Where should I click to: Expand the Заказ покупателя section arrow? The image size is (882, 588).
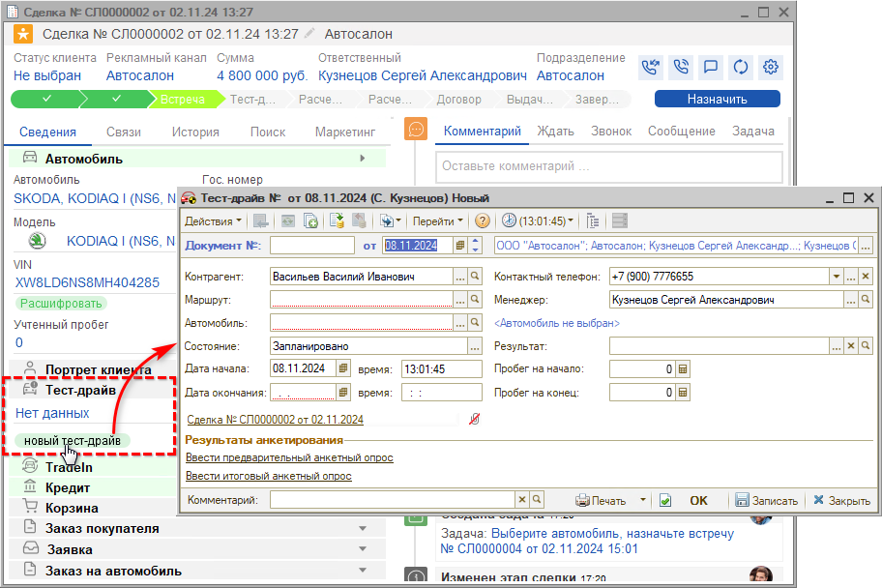pyautogui.click(x=363, y=528)
